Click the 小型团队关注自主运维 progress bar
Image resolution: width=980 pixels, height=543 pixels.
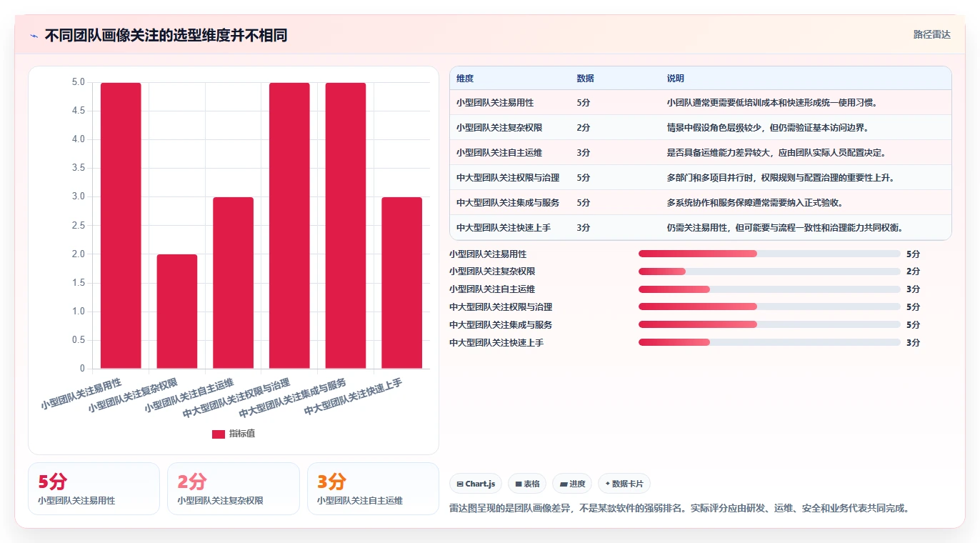[x=769, y=289]
